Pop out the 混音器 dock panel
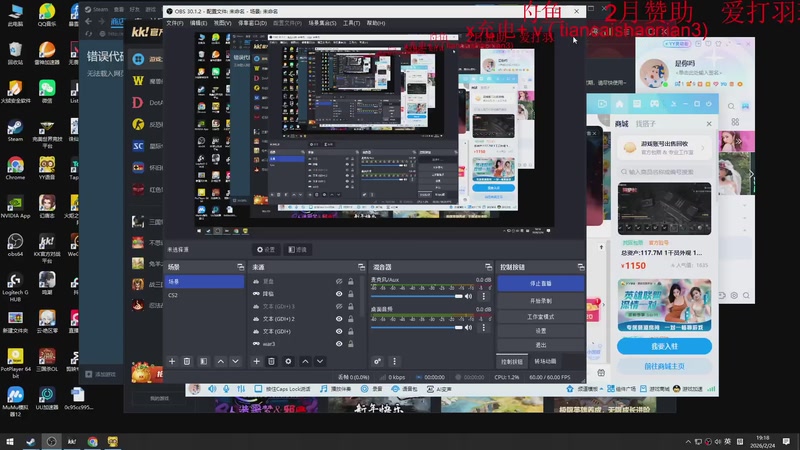The image size is (800, 450). click(x=488, y=267)
